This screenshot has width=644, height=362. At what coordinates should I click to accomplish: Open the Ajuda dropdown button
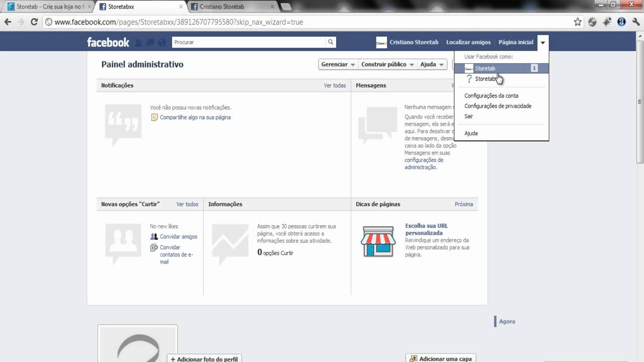pyautogui.click(x=432, y=64)
